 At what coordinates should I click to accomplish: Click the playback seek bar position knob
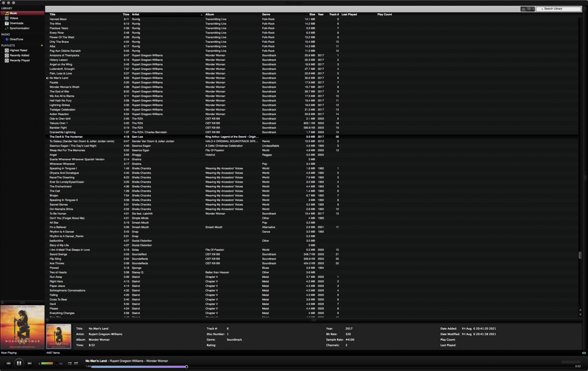186,367
